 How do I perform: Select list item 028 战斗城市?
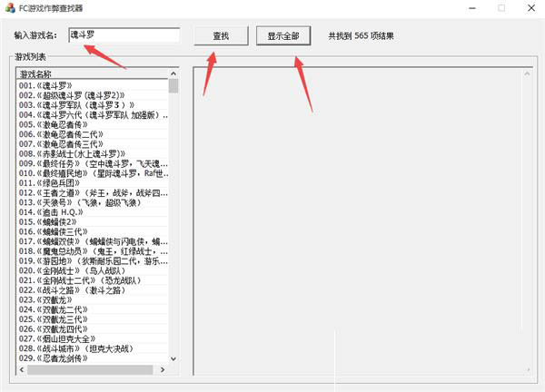tap(92, 348)
